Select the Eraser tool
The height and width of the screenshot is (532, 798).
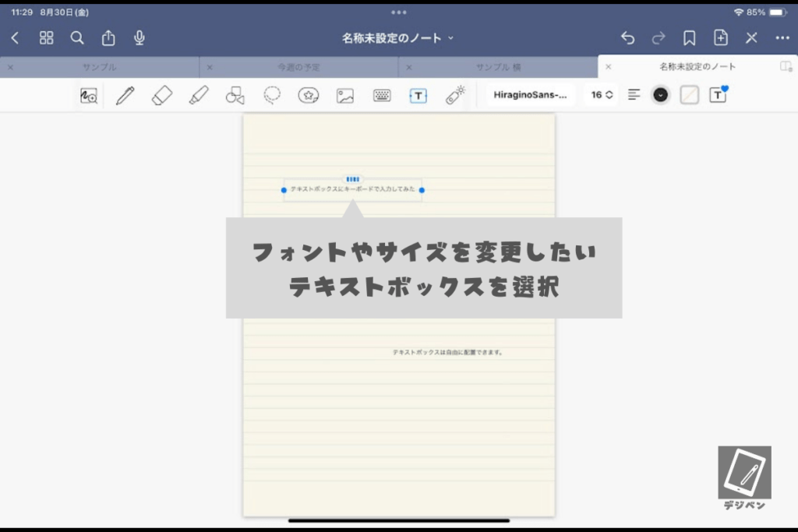point(161,95)
